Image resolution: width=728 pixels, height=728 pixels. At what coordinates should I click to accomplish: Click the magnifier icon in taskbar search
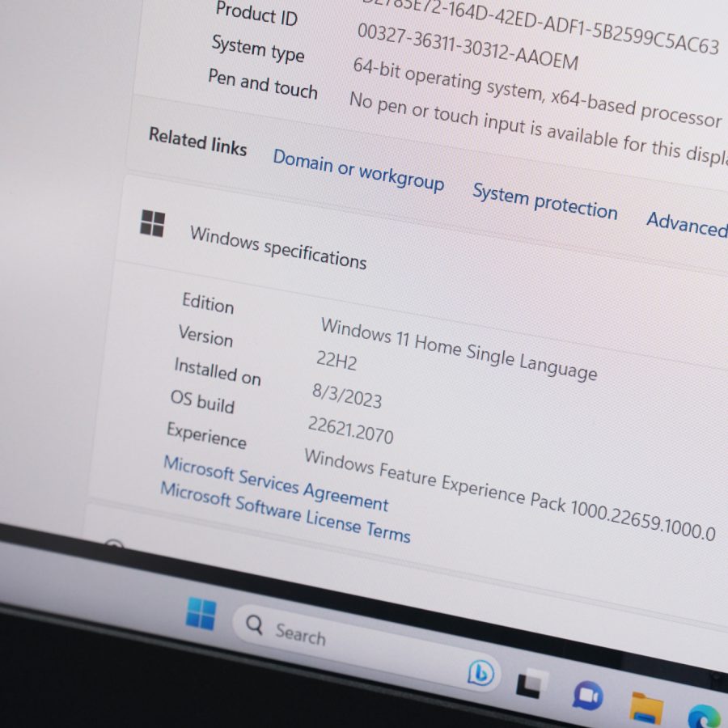click(x=254, y=624)
